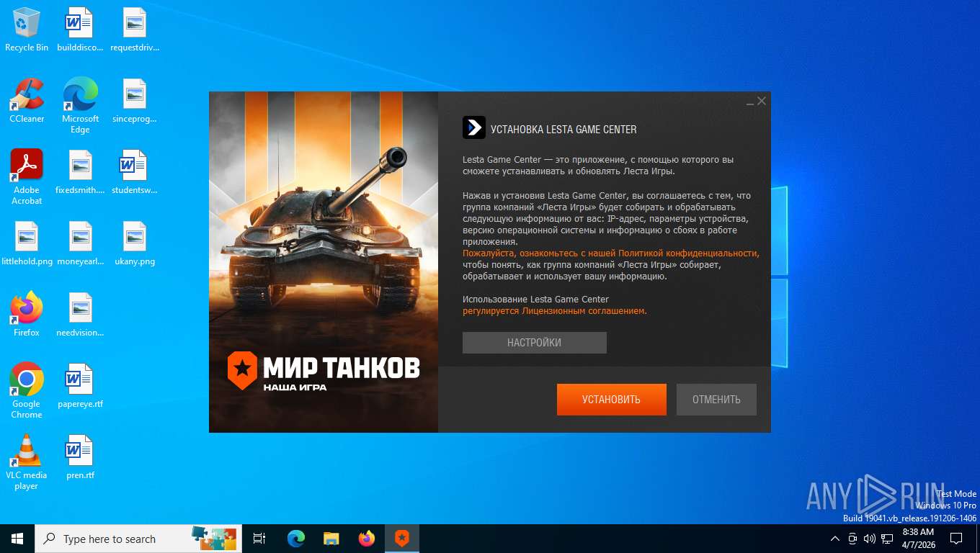Image resolution: width=980 pixels, height=553 pixels.
Task: Select the Google Chrome desktop shortcut
Action: coord(27,391)
